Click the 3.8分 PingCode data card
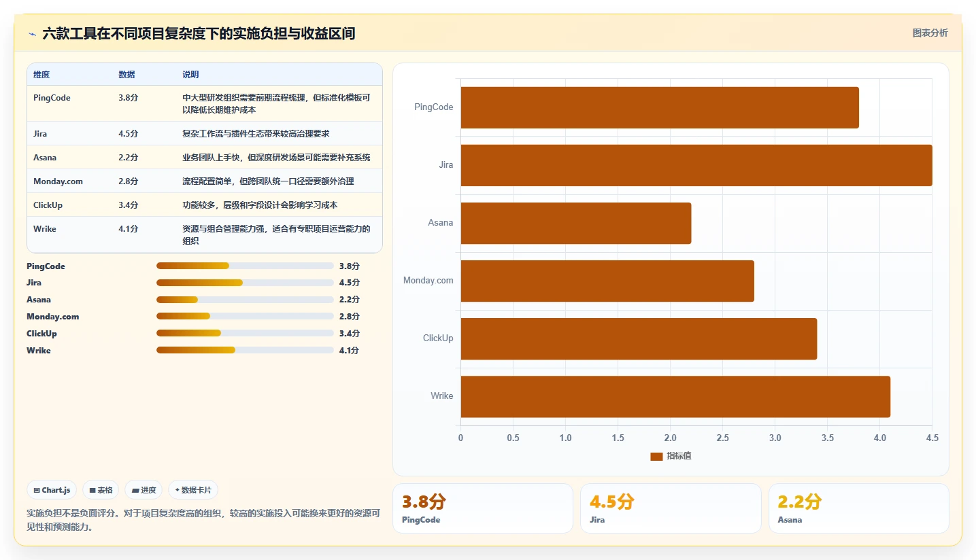Screen dimensions: 976x560 coord(483,508)
